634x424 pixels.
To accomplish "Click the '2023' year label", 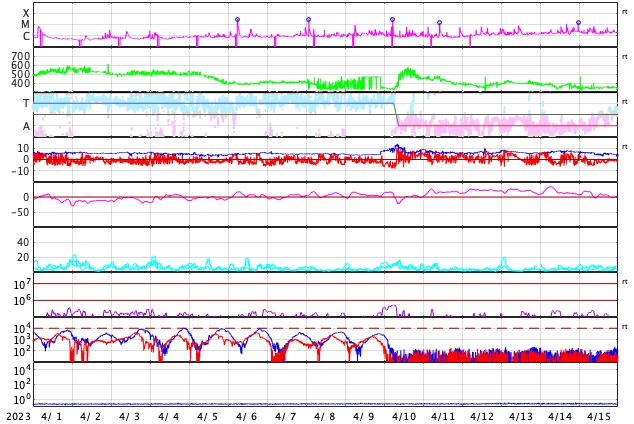I will point(18,417).
